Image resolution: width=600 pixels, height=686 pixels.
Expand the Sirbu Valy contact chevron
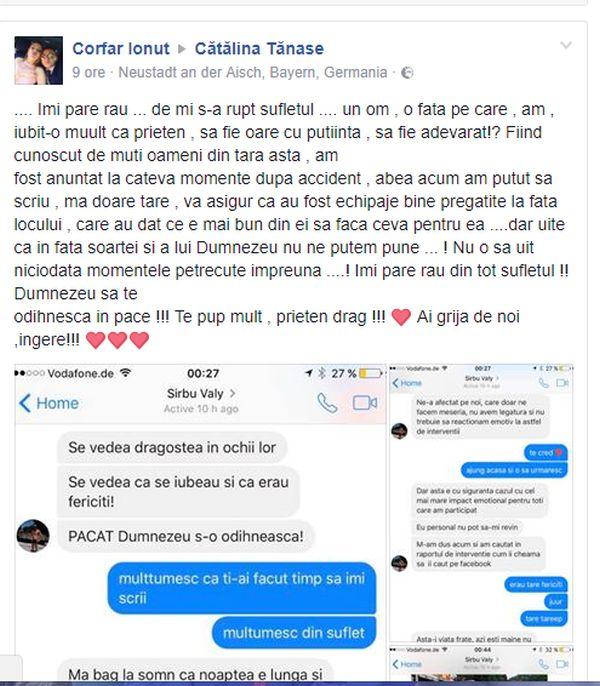pyautogui.click(x=232, y=393)
